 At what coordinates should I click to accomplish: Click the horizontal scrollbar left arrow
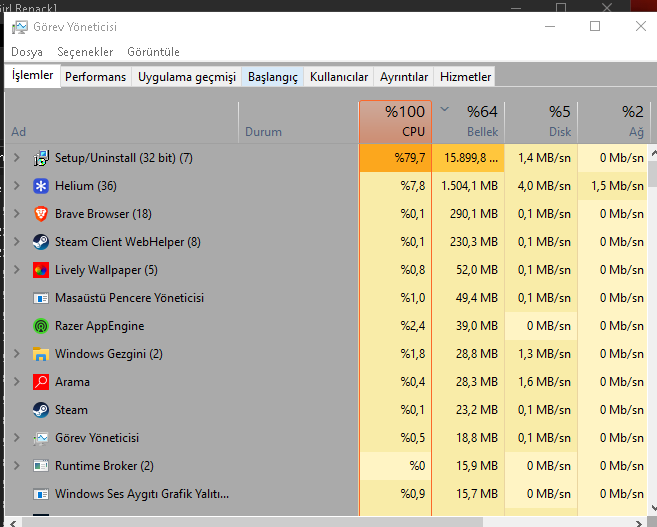13,523
